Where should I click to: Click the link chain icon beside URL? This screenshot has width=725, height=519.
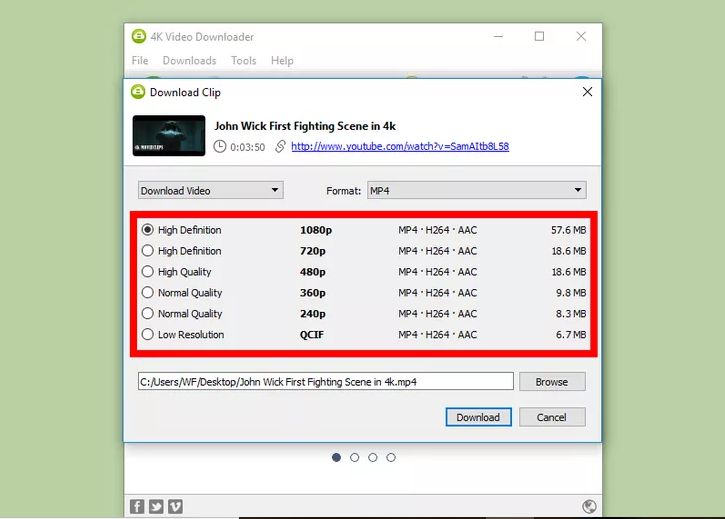click(280, 147)
